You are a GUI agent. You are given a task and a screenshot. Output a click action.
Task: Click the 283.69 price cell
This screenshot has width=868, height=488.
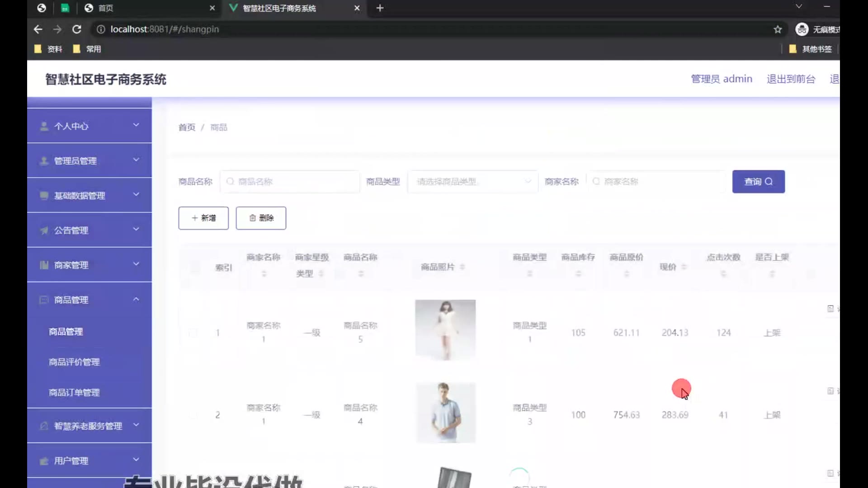point(675,415)
